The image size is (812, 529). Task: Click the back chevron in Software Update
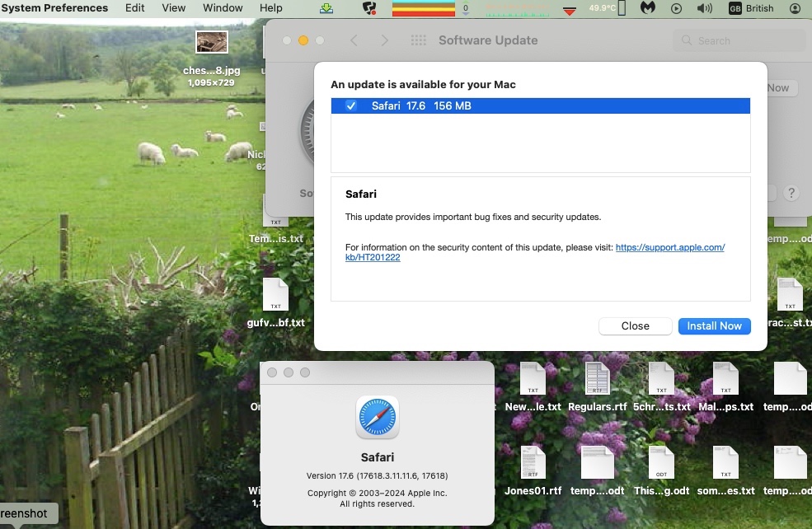[x=354, y=40]
